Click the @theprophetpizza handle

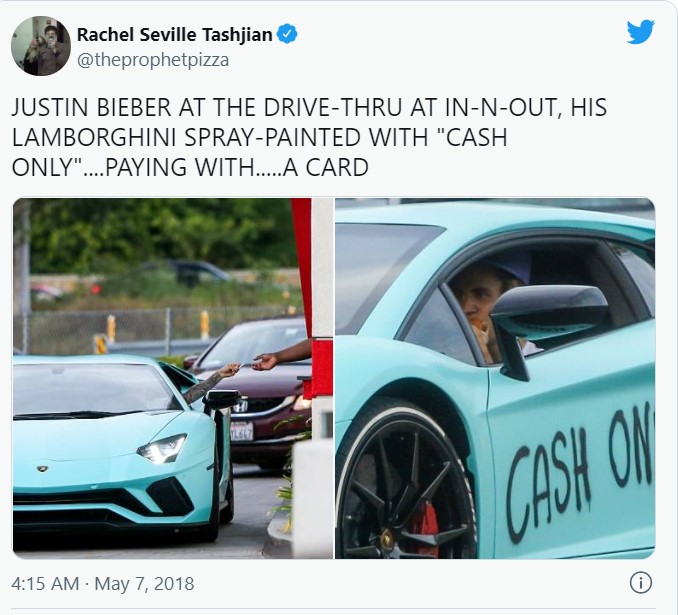[153, 60]
